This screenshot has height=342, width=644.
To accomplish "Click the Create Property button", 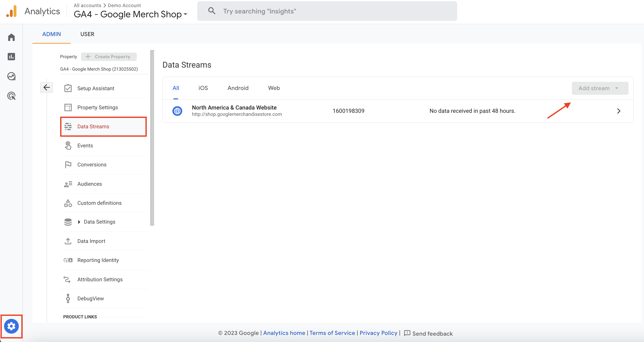I will (x=109, y=57).
